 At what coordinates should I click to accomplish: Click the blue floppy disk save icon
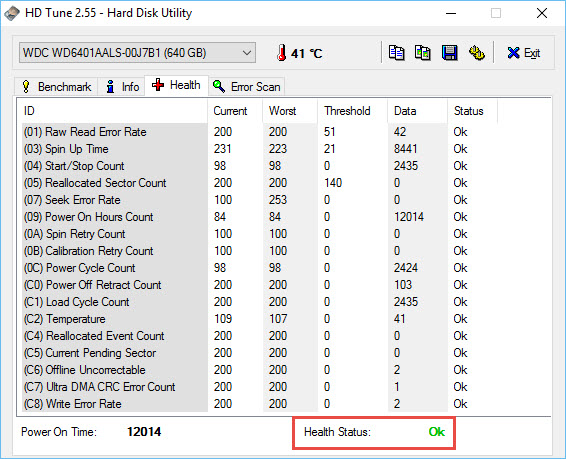449,53
